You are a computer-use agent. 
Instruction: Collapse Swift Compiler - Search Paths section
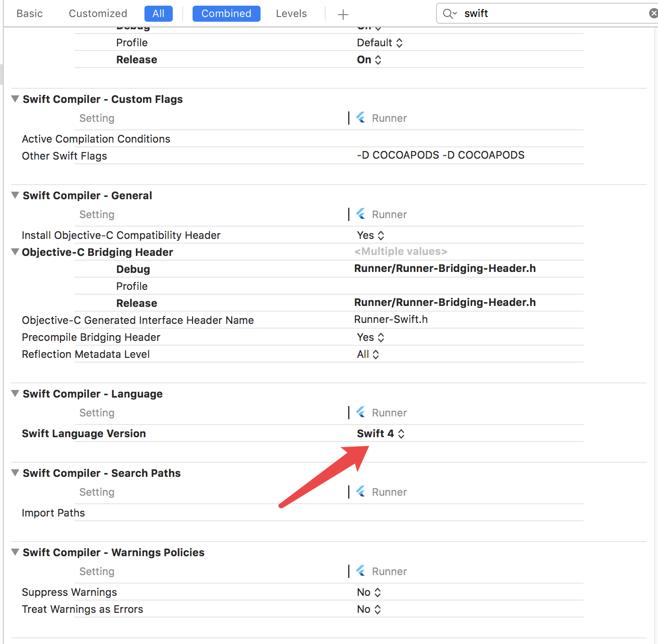tap(15, 473)
